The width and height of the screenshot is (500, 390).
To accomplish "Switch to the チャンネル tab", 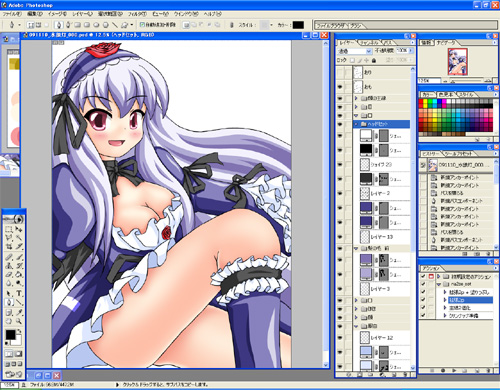I will coord(369,43).
